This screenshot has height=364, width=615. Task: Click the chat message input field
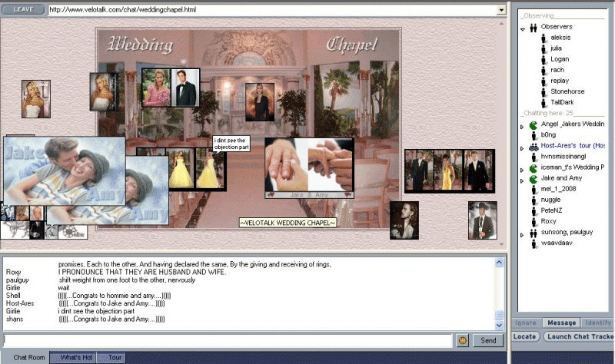click(x=228, y=340)
